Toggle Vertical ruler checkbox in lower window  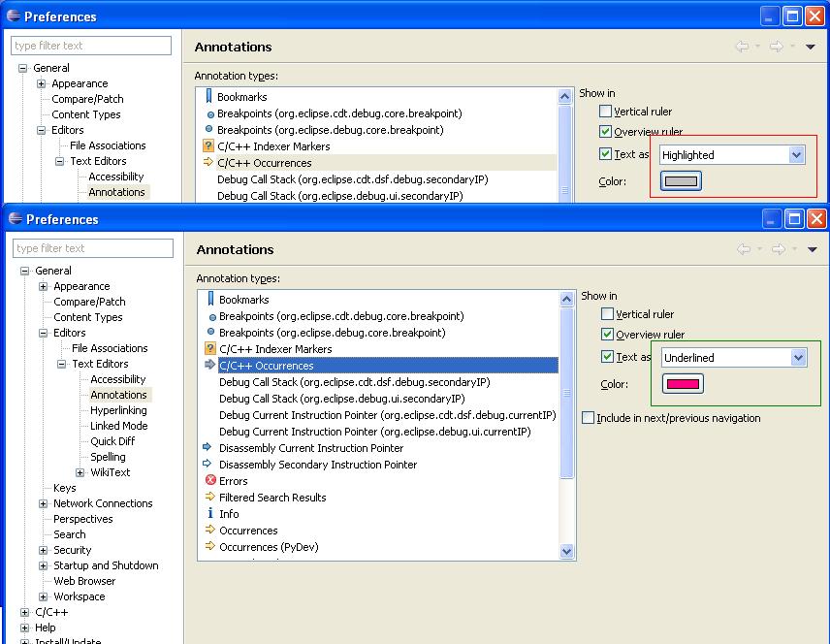coord(607,314)
